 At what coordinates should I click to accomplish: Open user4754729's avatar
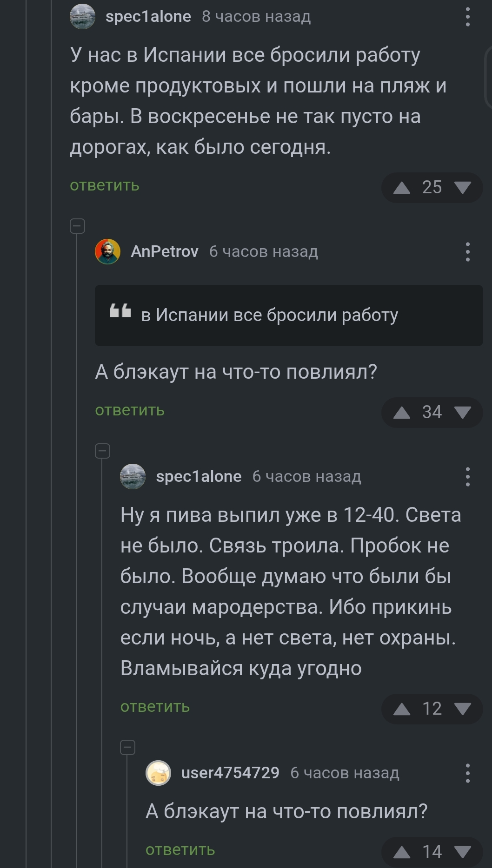coord(159,773)
